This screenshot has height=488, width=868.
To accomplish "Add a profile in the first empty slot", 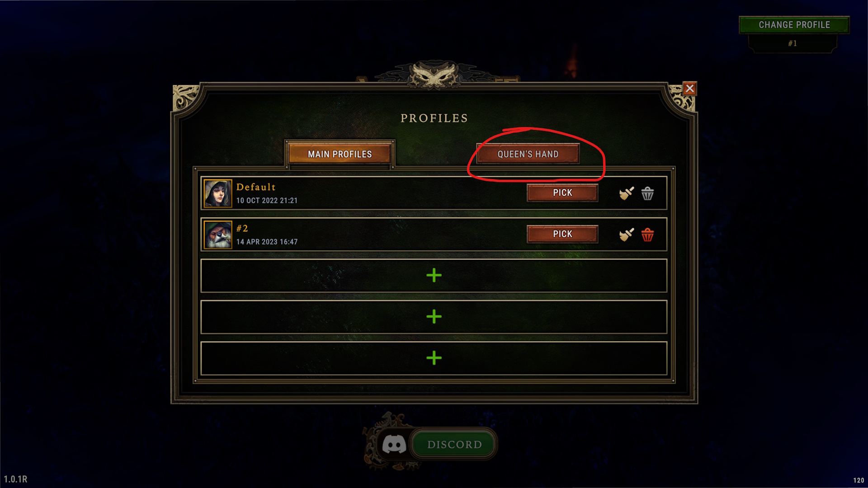I will click(434, 276).
